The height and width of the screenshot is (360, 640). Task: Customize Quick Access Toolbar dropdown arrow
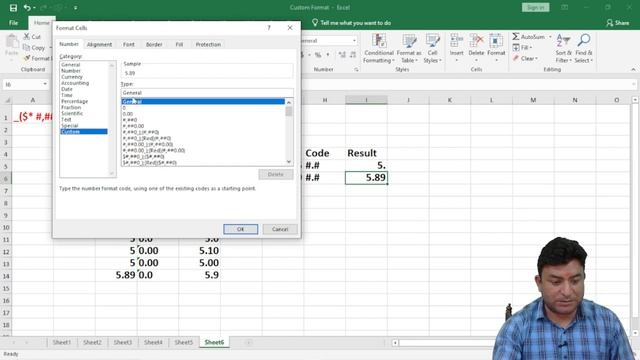(76, 8)
